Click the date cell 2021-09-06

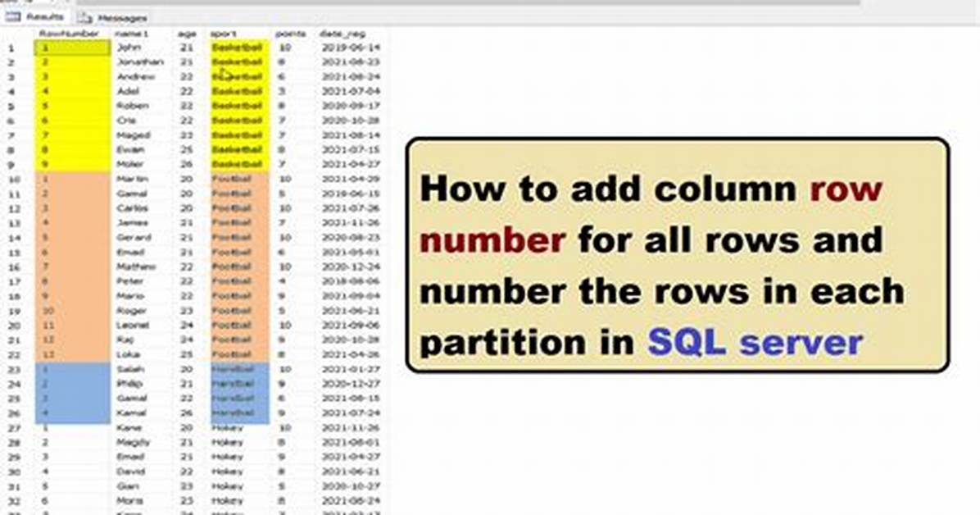(351, 326)
